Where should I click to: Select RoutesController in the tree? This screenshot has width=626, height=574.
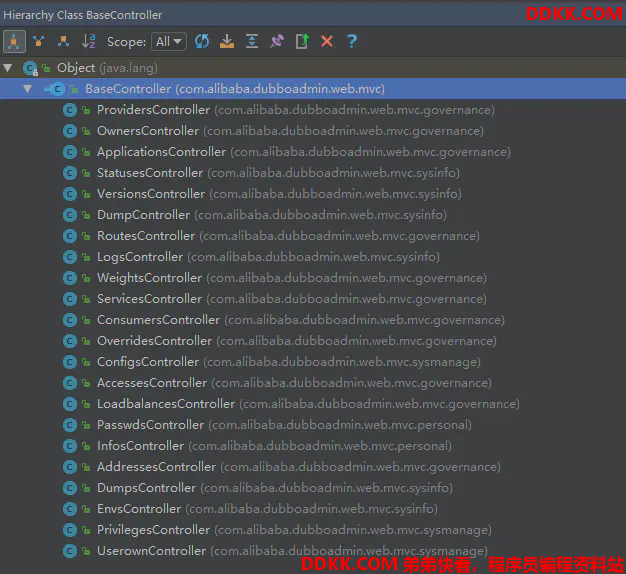tap(313, 236)
